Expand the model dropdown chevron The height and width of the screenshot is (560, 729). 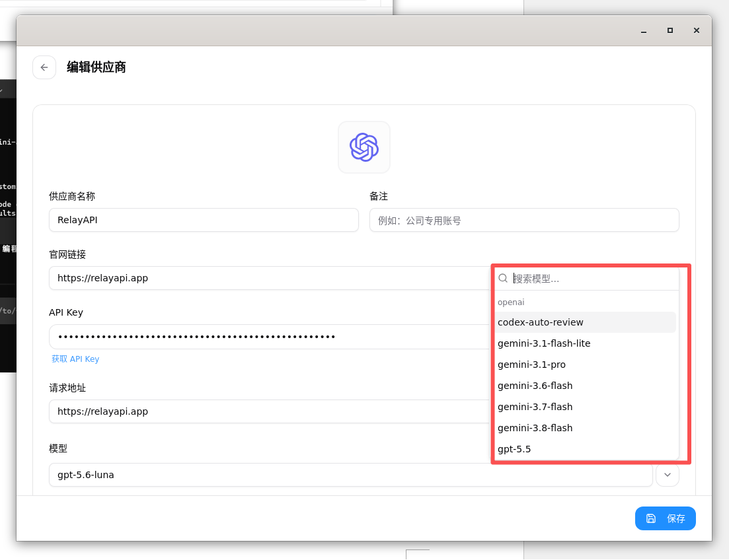tap(667, 475)
